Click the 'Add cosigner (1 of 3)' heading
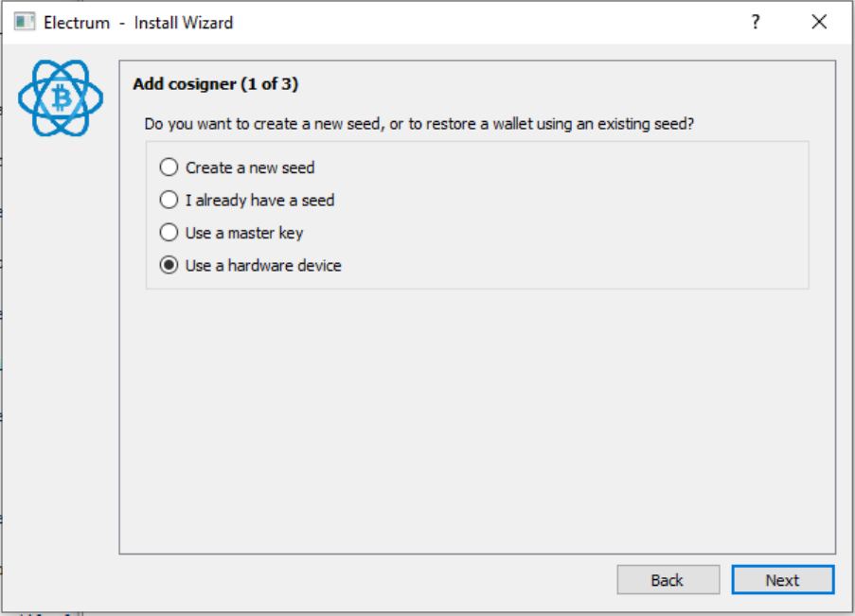The height and width of the screenshot is (616, 855). 216,84
